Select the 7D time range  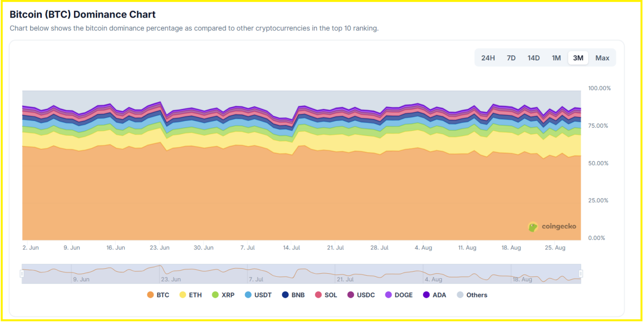coord(511,58)
